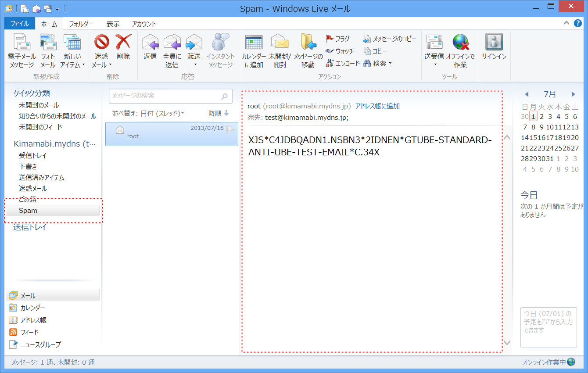Open the アドレス帳 view
Screen dimensions: 588x373
pos(28,320)
